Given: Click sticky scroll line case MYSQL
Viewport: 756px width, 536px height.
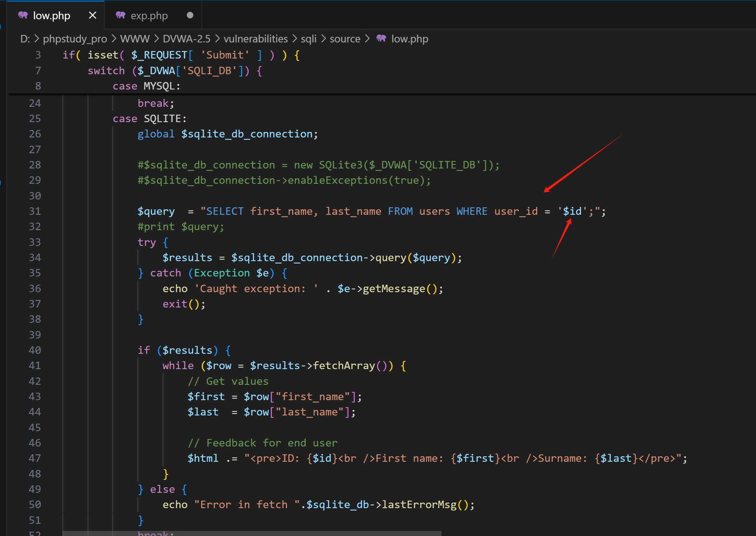Looking at the screenshot, I should 146,86.
